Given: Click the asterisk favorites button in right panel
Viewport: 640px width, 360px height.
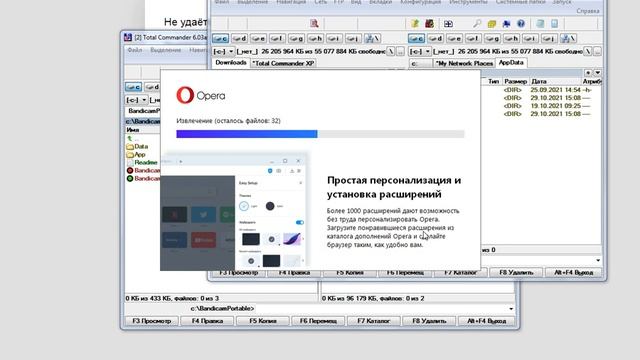Looking at the screenshot, I should (588, 72).
